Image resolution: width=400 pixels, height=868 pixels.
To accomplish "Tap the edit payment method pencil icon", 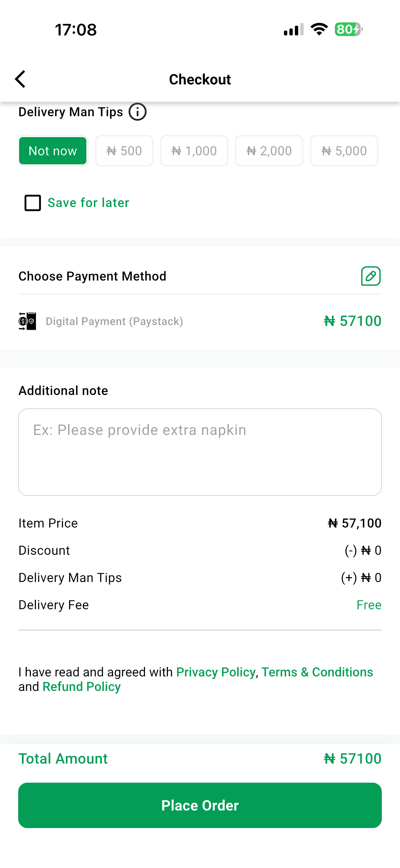I will [x=371, y=276].
